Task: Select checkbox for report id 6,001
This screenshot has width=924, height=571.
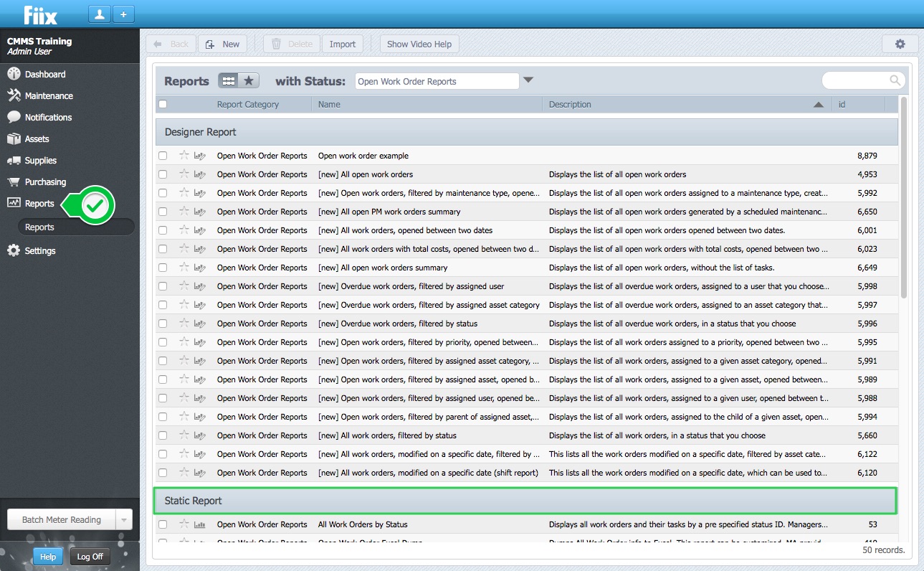Action: point(163,230)
